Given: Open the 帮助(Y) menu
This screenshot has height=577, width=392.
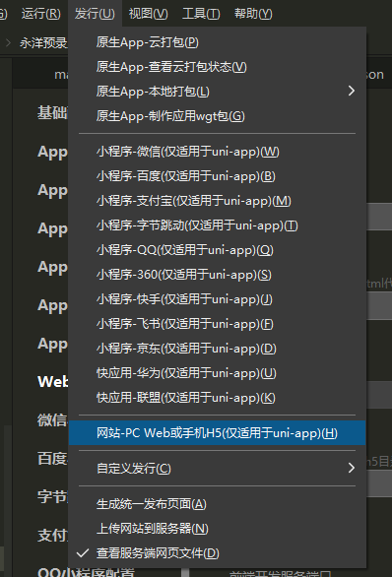Looking at the screenshot, I should (x=253, y=14).
